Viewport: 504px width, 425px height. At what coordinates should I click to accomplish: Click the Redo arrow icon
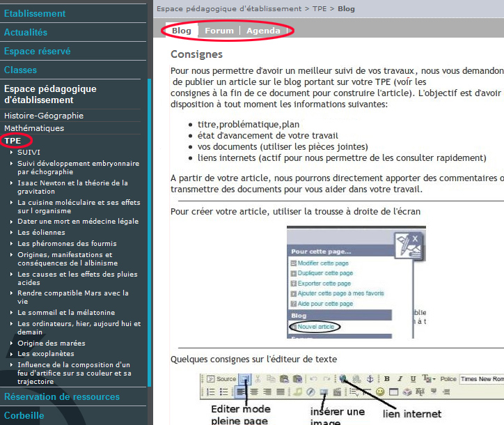click(x=326, y=379)
